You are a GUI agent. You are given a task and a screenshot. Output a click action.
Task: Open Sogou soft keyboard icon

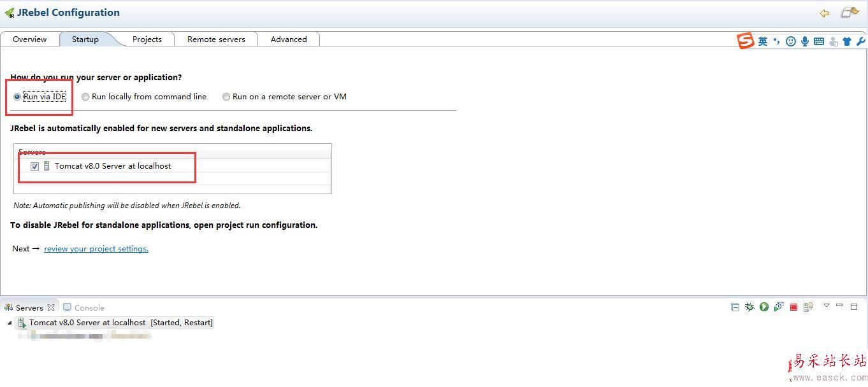click(x=819, y=41)
